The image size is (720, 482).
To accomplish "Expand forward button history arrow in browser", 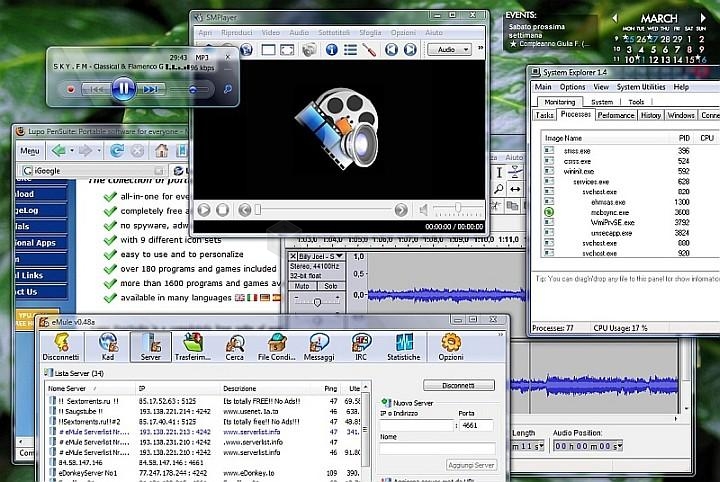I will click(99, 151).
